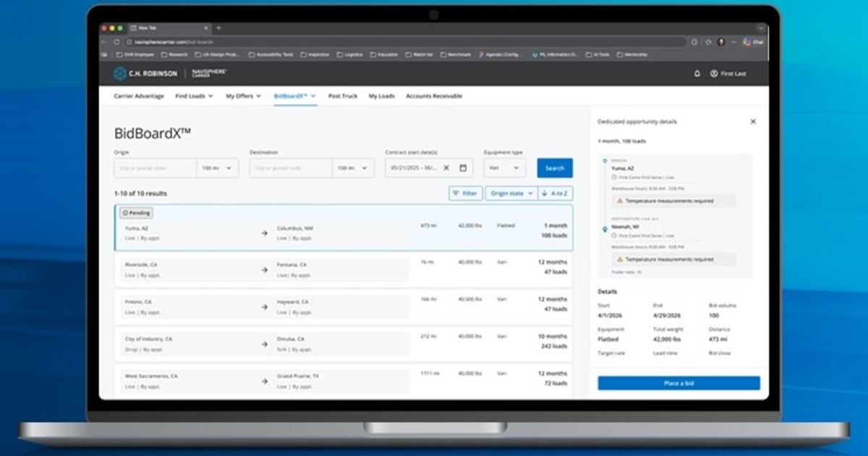Open the Destination radius 100 mi dropdown
The height and width of the screenshot is (456, 868).
[353, 168]
